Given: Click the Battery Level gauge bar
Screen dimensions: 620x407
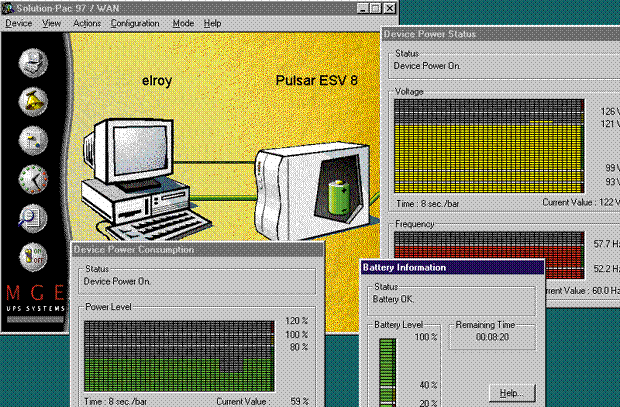Looking at the screenshot, I should pos(388,370).
